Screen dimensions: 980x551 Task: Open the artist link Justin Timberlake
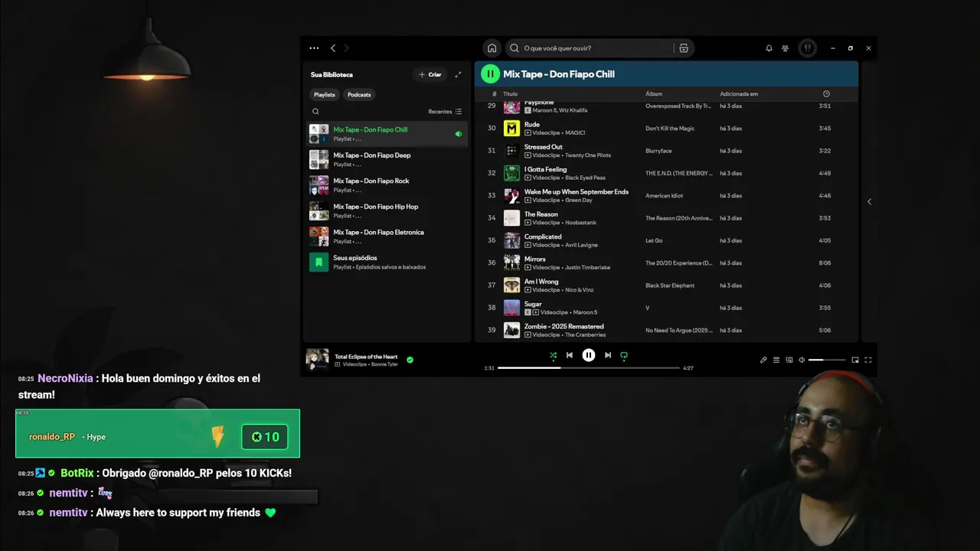[588, 268]
